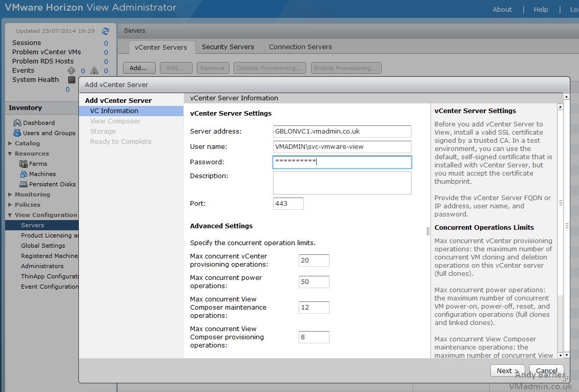Image resolution: width=579 pixels, height=392 pixels.
Task: Click the Remove button
Action: point(213,68)
